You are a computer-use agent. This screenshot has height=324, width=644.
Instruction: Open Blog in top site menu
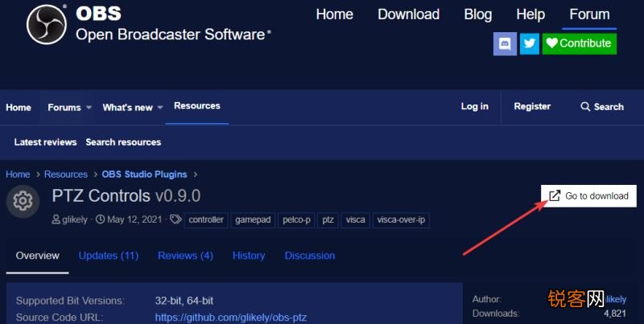click(x=477, y=14)
